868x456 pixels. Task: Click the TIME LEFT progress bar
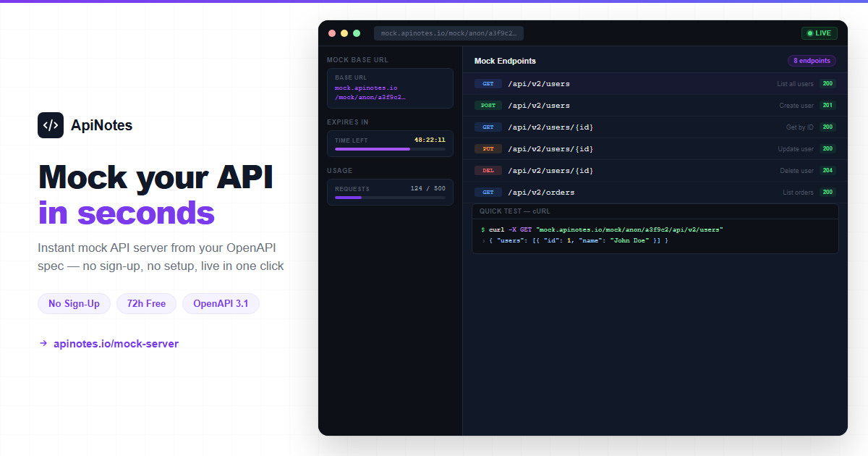coord(372,149)
